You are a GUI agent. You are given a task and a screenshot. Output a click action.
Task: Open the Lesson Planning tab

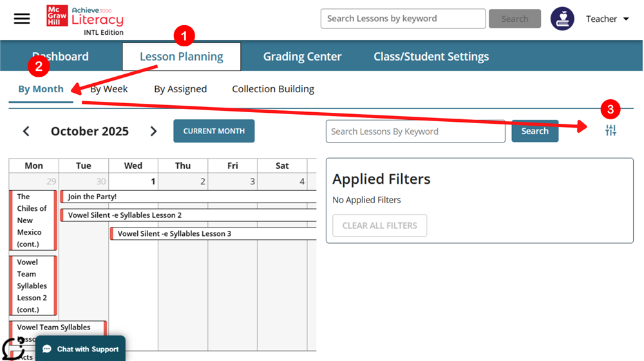pyautogui.click(x=182, y=57)
